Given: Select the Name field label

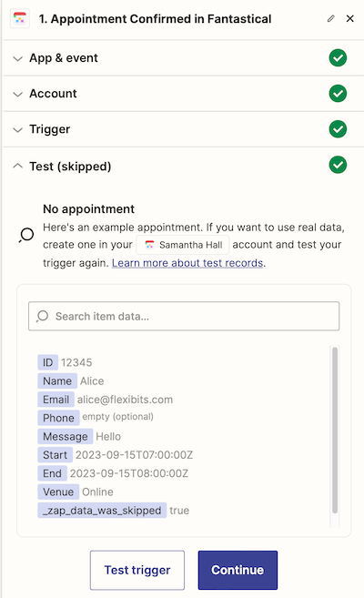Looking at the screenshot, I should pos(57,381).
